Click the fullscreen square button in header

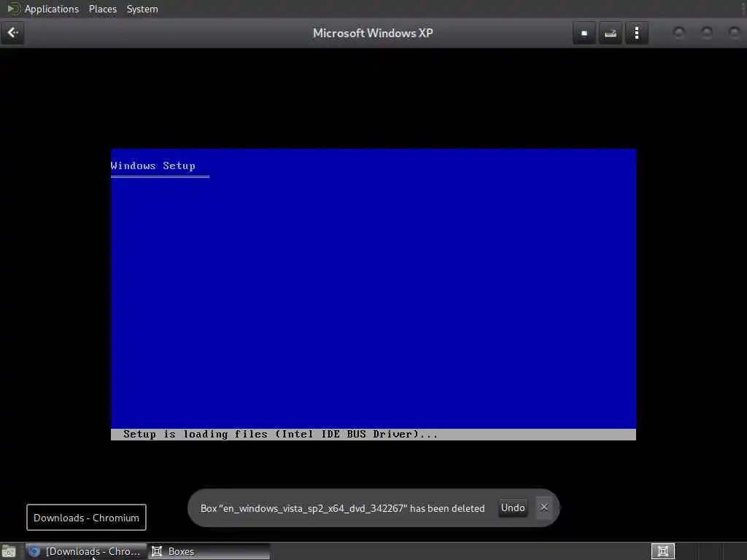[584, 33]
